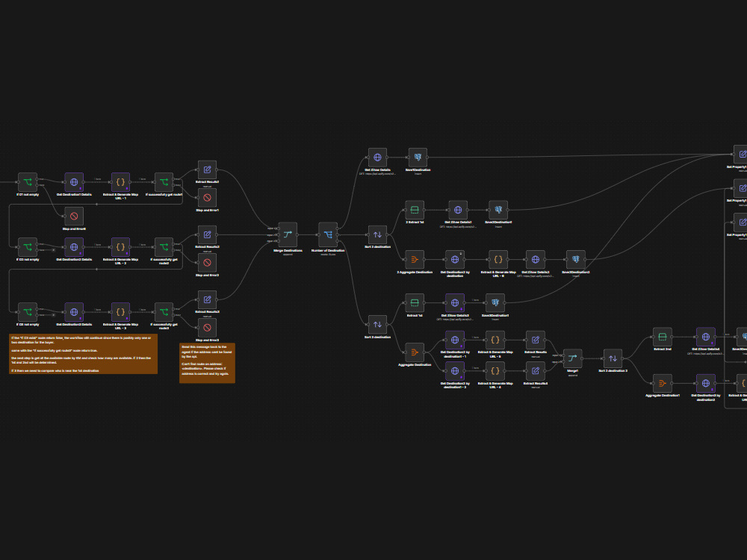Select 'If successfully get route3' node
747x560 pixels.
pos(164,312)
